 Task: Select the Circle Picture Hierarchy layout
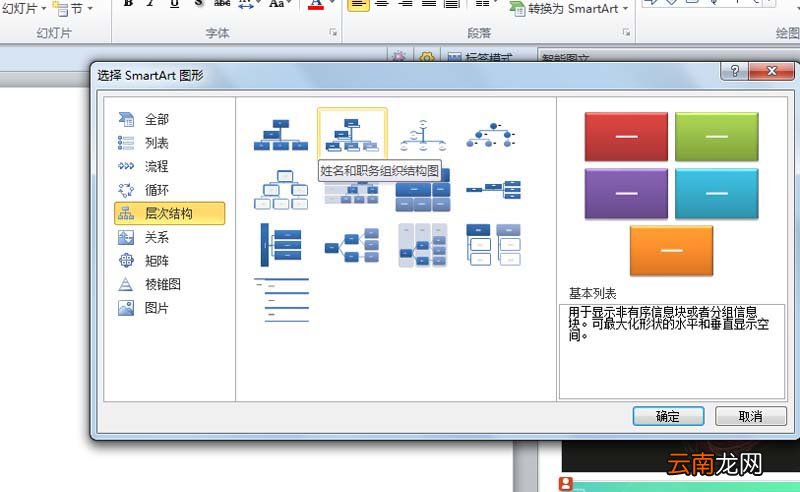[x=493, y=135]
